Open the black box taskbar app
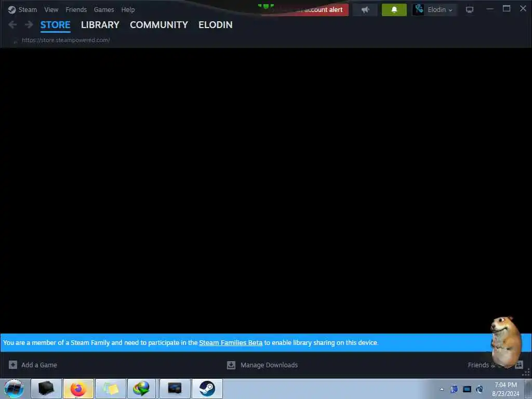 46,389
